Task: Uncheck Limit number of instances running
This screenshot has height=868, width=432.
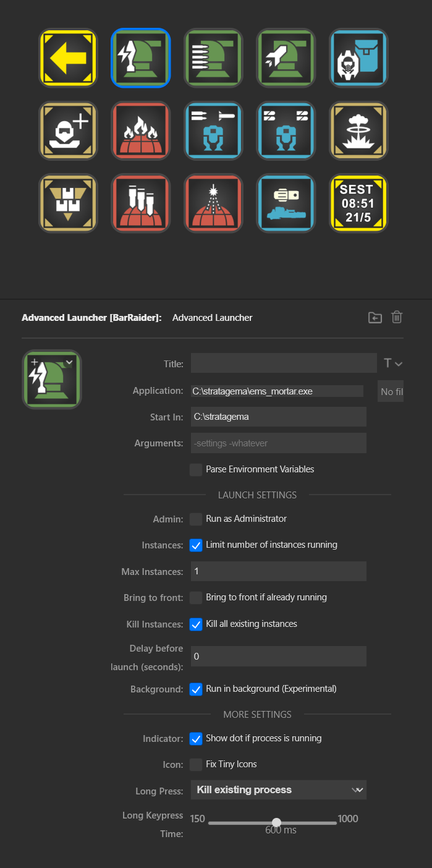Action: [196, 545]
